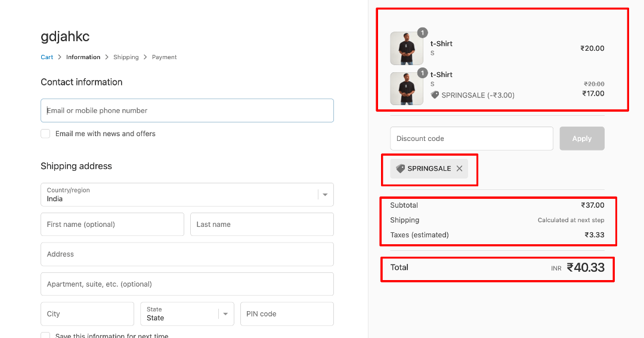Click the first t-Shirt ₹20.00 thumbnail
644x338 pixels.
pos(407,48)
